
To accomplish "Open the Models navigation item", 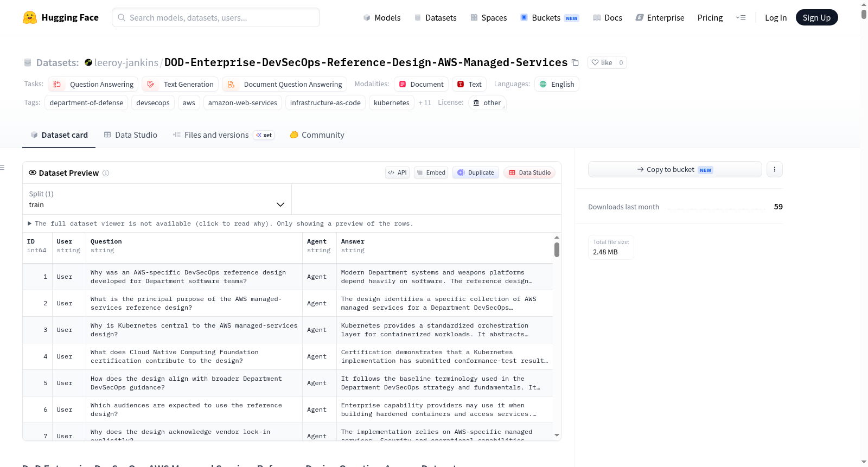I will click(382, 17).
